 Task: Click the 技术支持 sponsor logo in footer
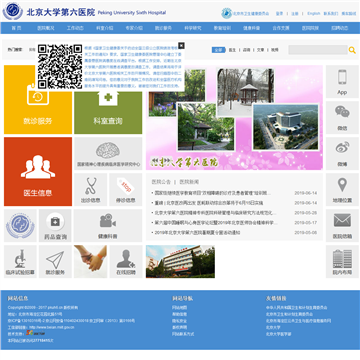[x=35, y=333]
